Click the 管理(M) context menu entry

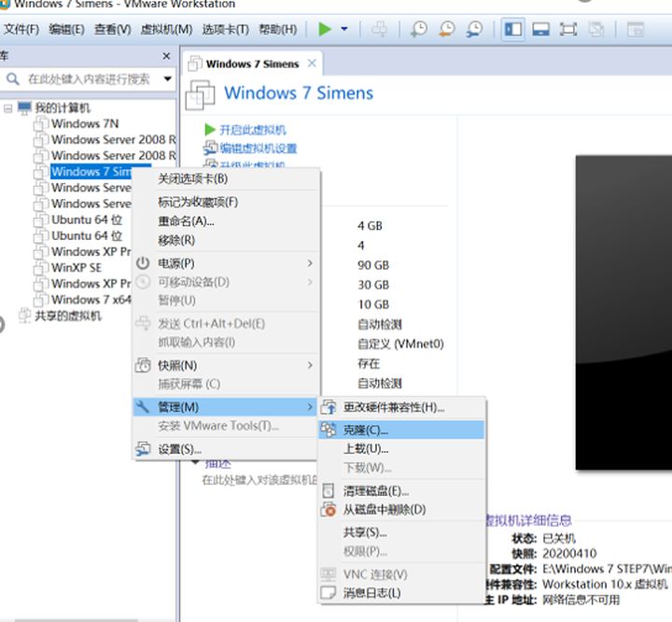tap(226, 407)
